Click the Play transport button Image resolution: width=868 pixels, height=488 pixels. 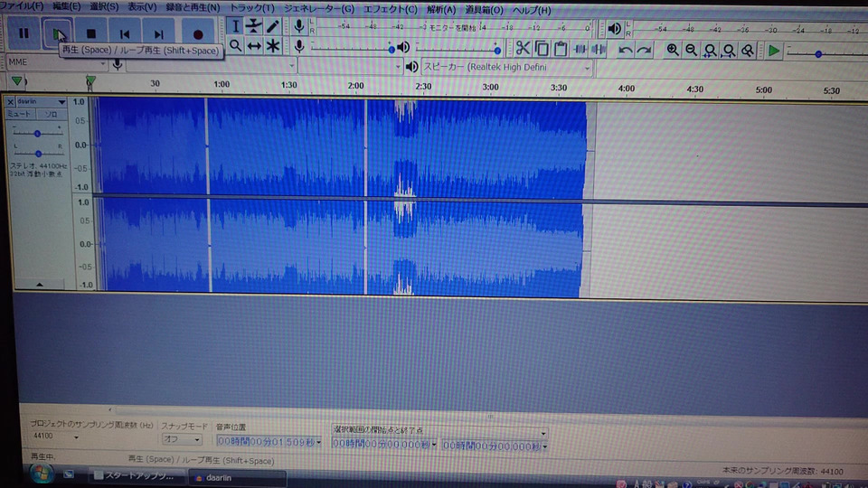(x=57, y=33)
